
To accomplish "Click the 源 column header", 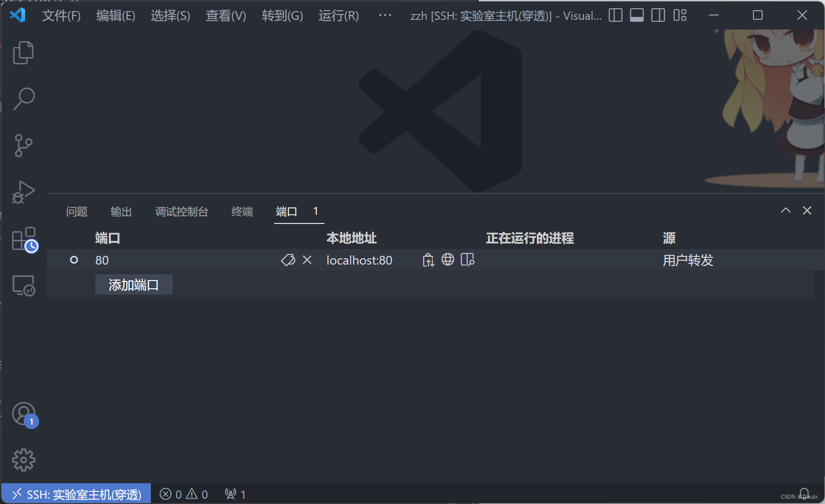I will 669,238.
